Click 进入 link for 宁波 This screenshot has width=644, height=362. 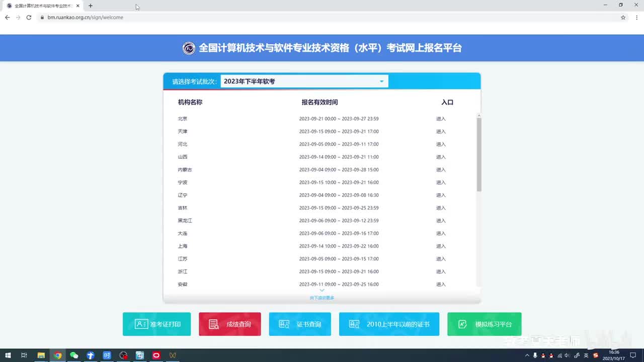tap(441, 183)
